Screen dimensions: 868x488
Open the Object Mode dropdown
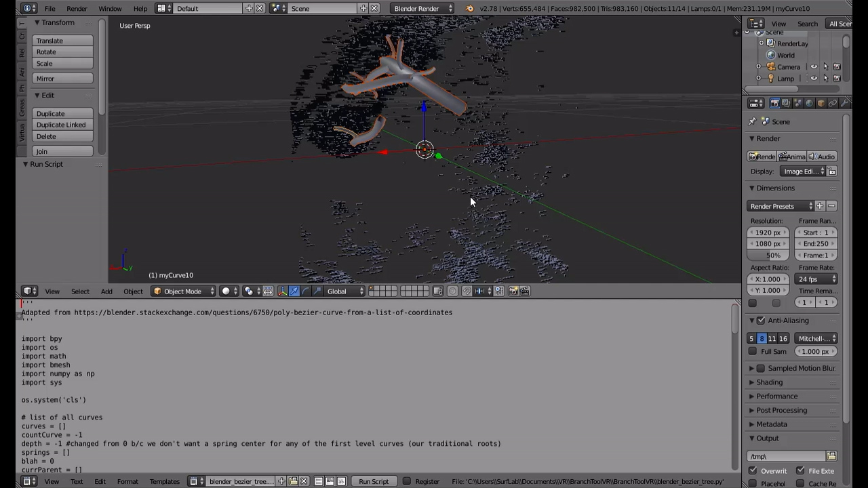point(183,291)
